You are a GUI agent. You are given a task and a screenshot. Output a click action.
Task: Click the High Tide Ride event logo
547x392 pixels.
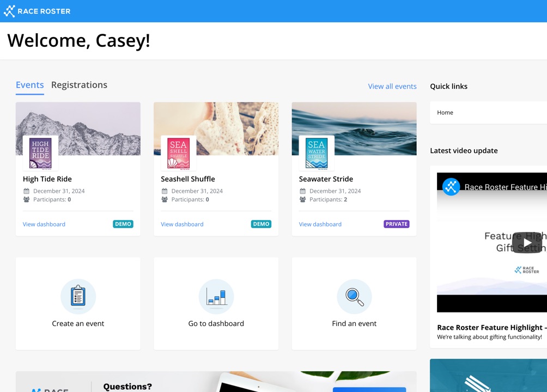pos(40,154)
